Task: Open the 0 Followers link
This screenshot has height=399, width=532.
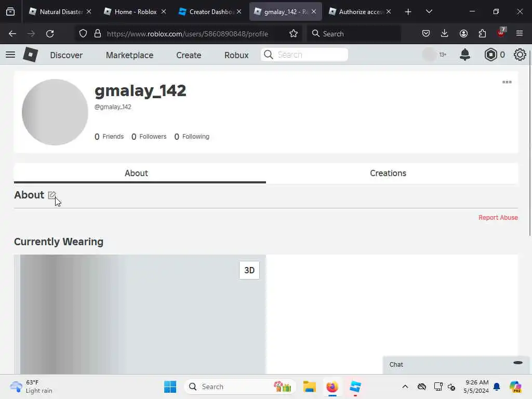Action: point(149,137)
